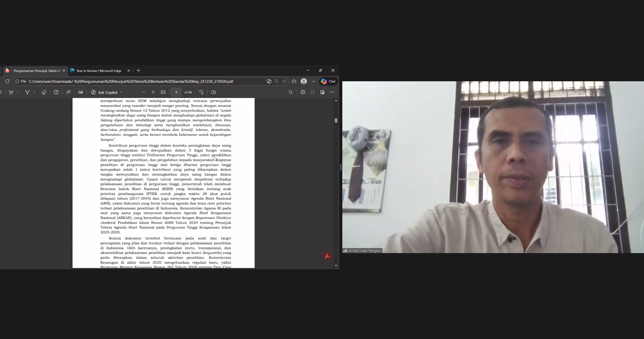Open the Ask Copilot dropdown arrow
This screenshot has width=644, height=339.
[121, 93]
